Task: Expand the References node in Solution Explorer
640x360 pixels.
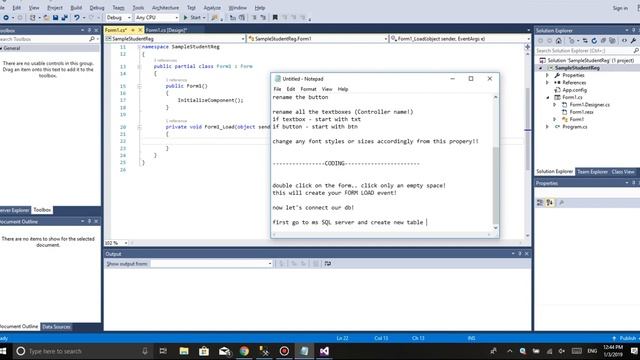Action: pos(547,83)
